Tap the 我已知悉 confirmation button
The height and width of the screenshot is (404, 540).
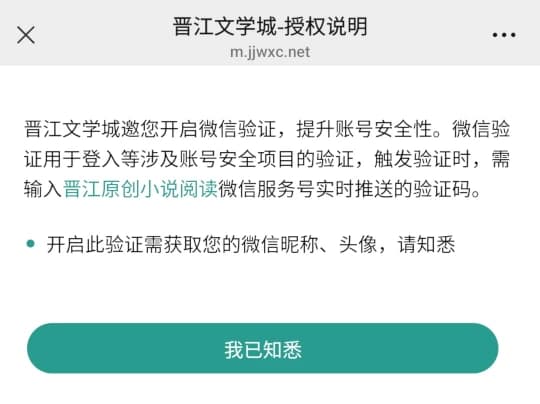[263, 348]
